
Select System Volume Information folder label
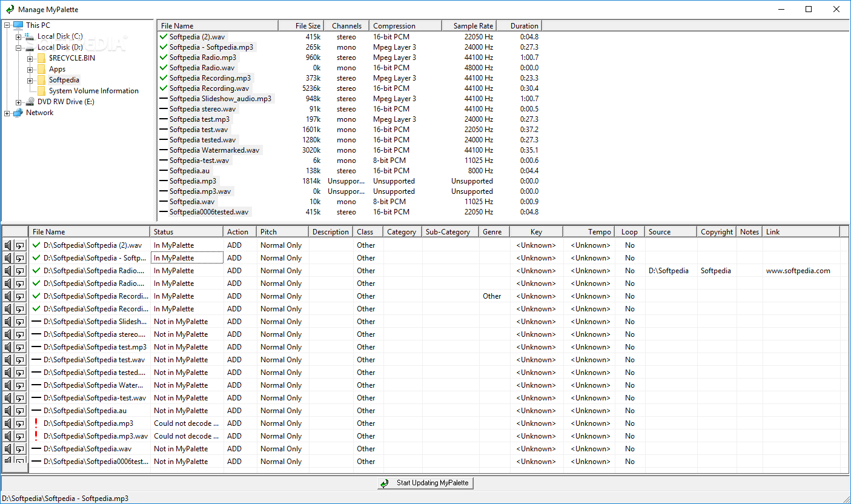pyautogui.click(x=94, y=91)
